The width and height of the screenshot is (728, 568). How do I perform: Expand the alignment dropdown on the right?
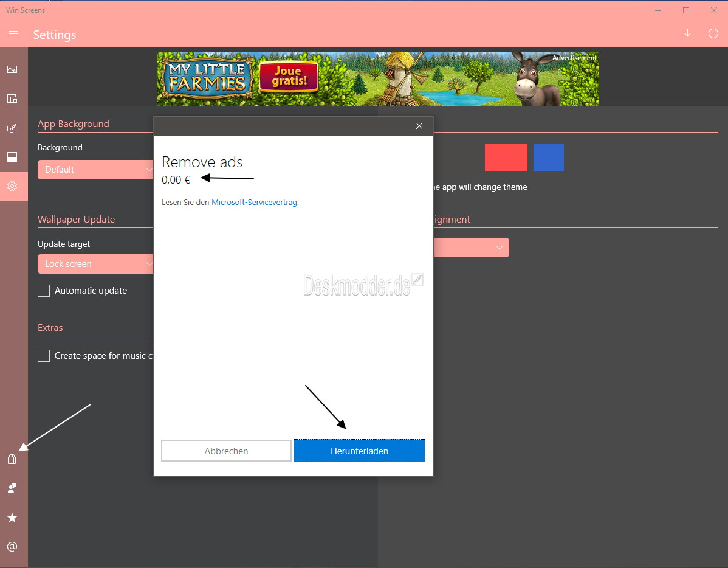tap(471, 248)
